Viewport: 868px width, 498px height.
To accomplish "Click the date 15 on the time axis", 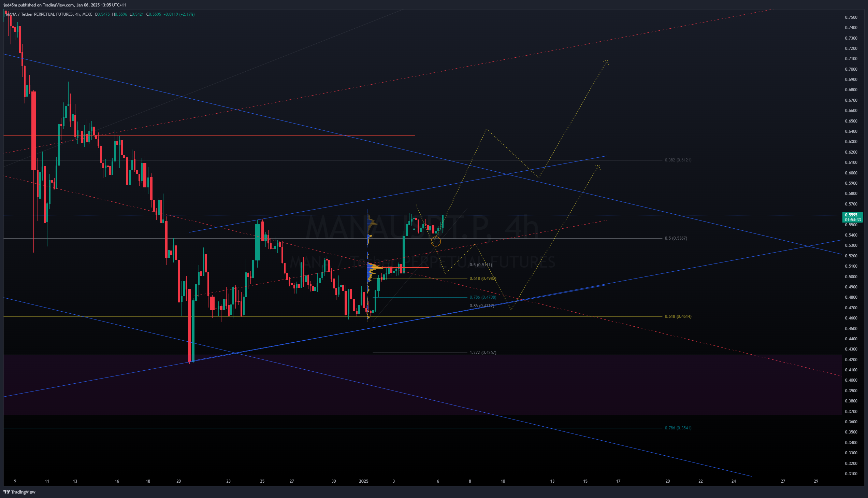I will pos(585,481).
